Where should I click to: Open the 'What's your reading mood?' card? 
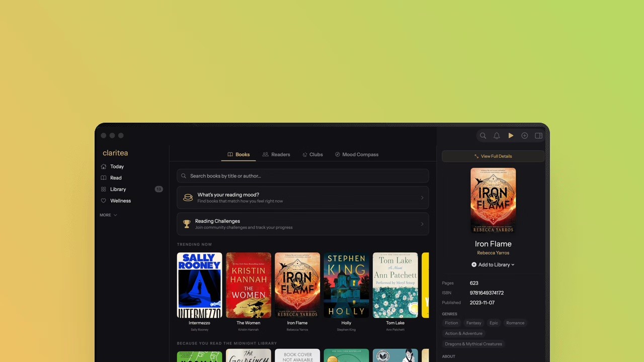(x=303, y=198)
